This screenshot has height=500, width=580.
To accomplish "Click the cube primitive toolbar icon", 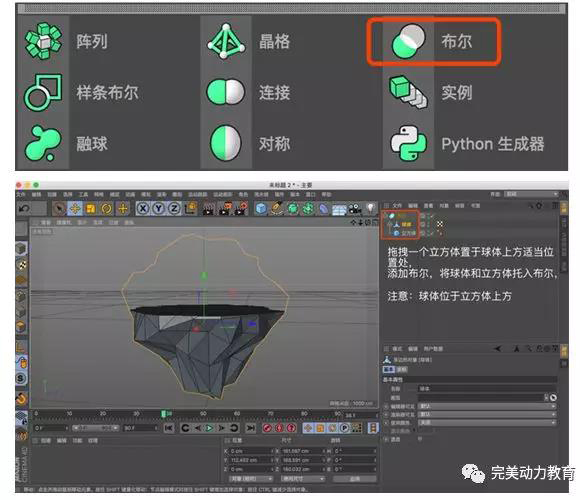I will (261, 209).
